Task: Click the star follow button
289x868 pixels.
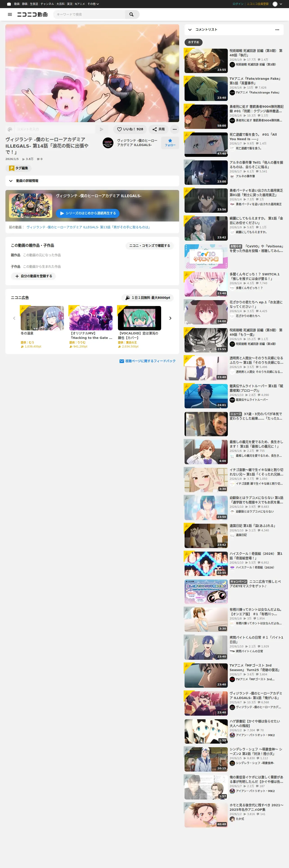Action: coord(170,143)
